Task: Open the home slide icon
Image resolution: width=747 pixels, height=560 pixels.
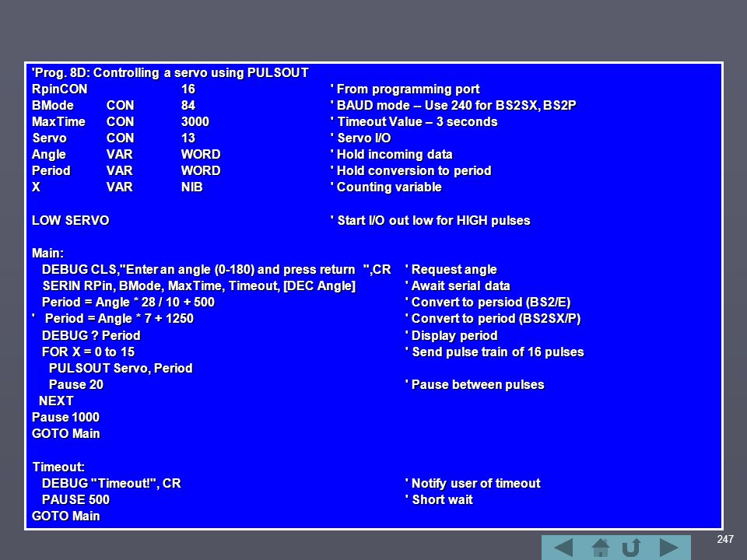Action: tap(600, 548)
